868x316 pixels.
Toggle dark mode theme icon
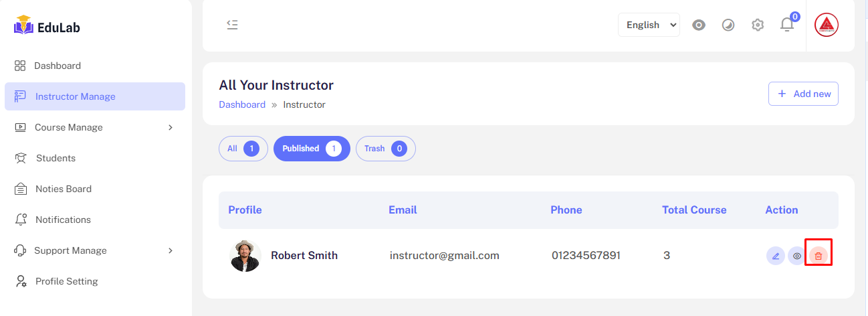point(728,25)
